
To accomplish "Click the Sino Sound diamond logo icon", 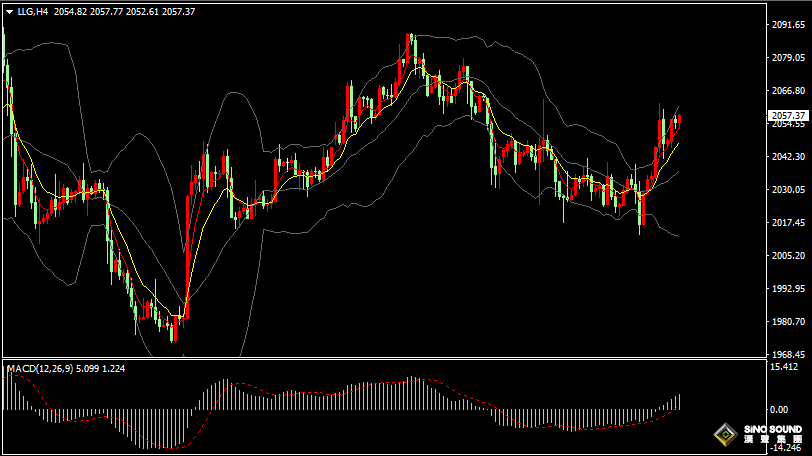I will pos(724,434).
